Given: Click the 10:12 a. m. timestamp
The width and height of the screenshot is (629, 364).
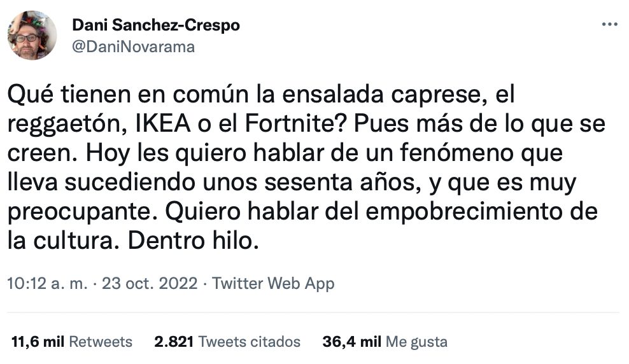Looking at the screenshot, I should [x=47, y=283].
